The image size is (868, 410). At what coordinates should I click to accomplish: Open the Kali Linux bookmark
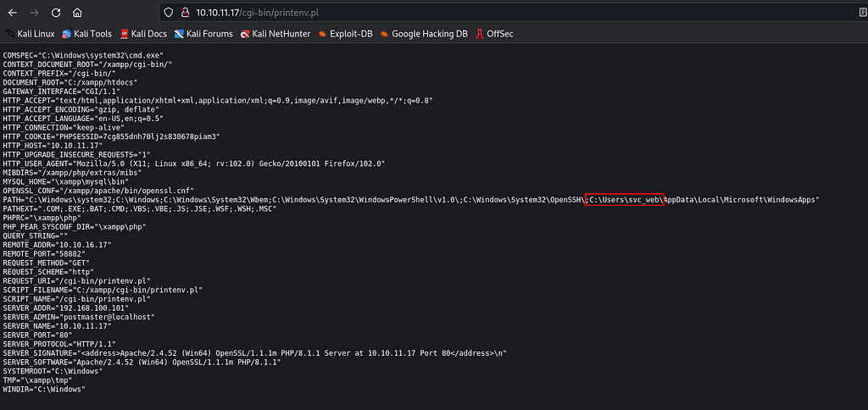tap(31, 34)
